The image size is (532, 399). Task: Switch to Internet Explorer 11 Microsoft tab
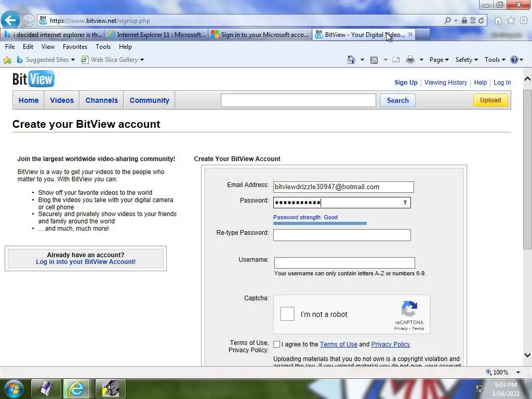156,35
